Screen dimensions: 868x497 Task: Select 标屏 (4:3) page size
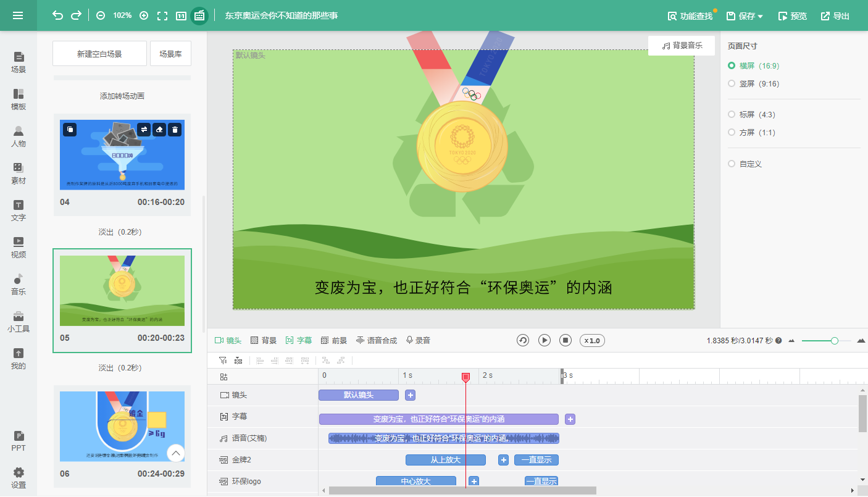751,114
